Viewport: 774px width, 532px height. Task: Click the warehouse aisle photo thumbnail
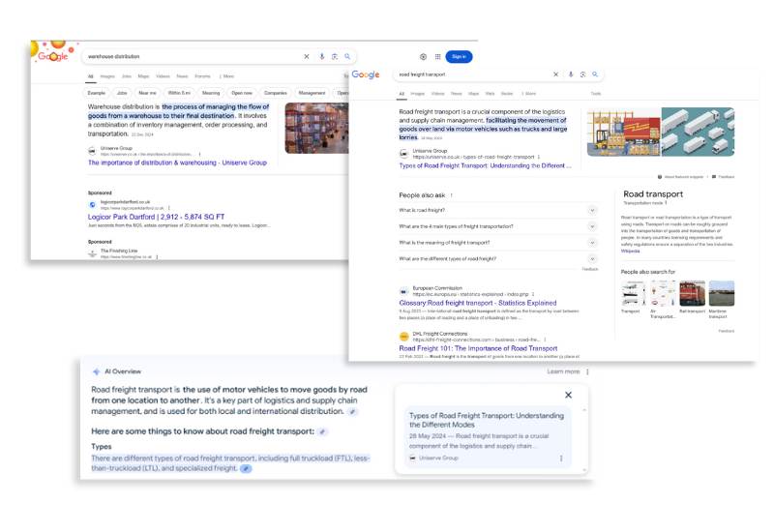(x=317, y=128)
